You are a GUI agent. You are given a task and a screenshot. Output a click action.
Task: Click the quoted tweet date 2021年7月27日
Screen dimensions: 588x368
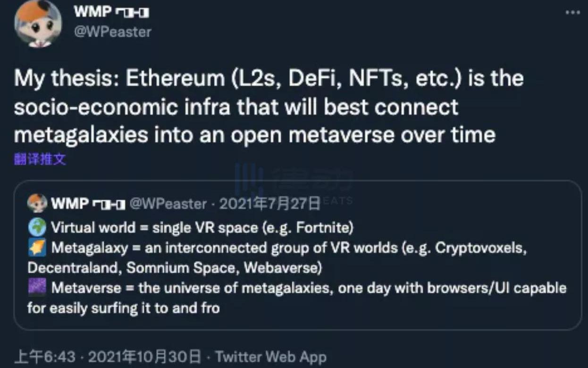270,204
